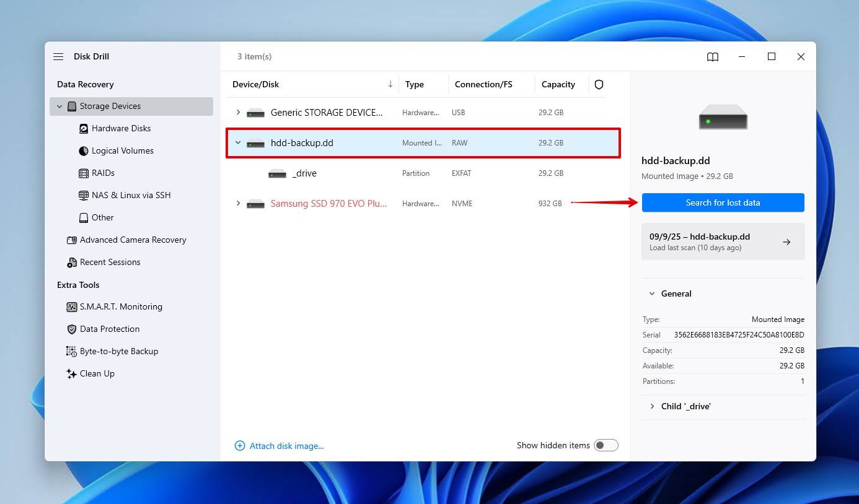The height and width of the screenshot is (504, 859).
Task: Sort by the Device/Disk column header
Action: pos(256,84)
